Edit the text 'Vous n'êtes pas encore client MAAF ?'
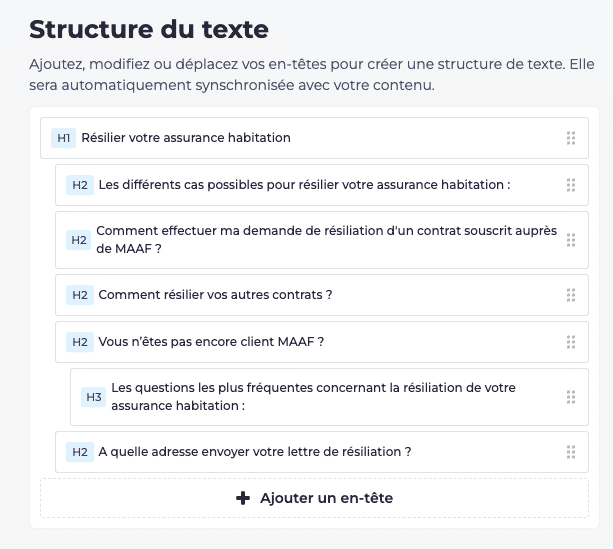Image resolution: width=613 pixels, height=549 pixels. (x=211, y=342)
